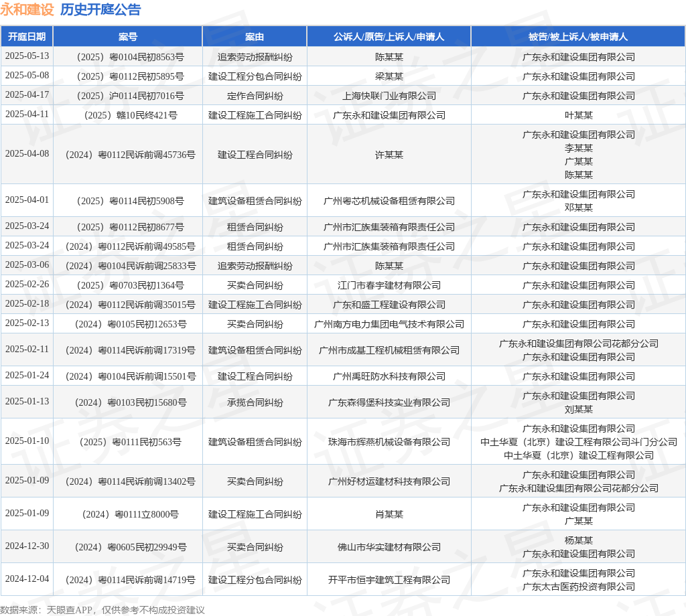
Task: Click defendant 中土华夏(北京)建设工程有限公司斗门分公司
Action: coord(578,442)
